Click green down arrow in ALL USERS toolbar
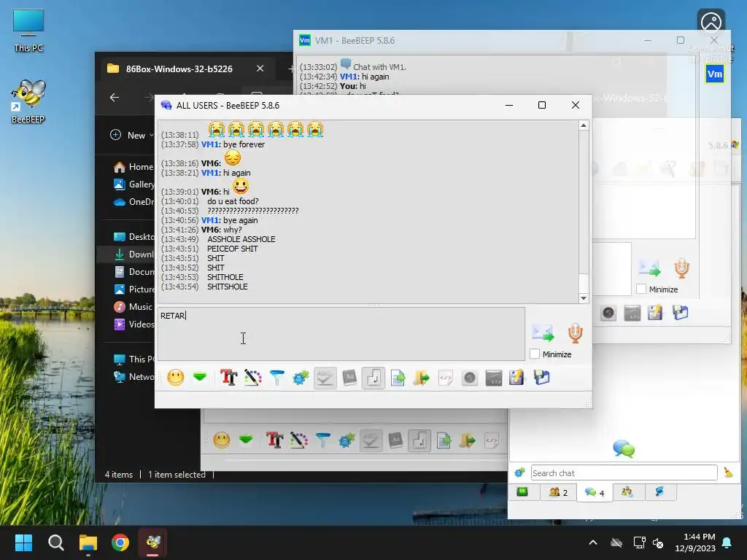The width and height of the screenshot is (747, 560). tap(200, 378)
